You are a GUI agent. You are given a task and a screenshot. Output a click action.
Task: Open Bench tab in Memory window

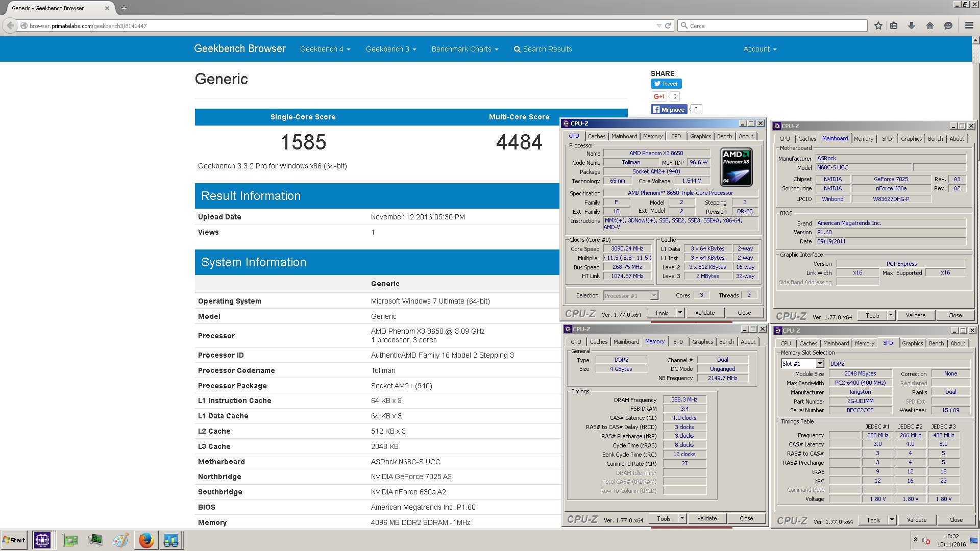coord(726,342)
